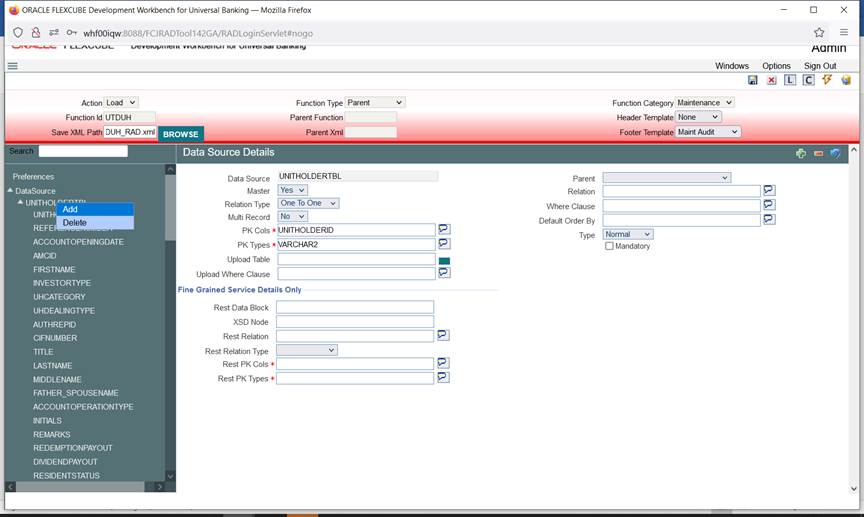Image resolution: width=864 pixels, height=517 pixels.
Task: Click the L toolbar icon
Action: pos(790,80)
